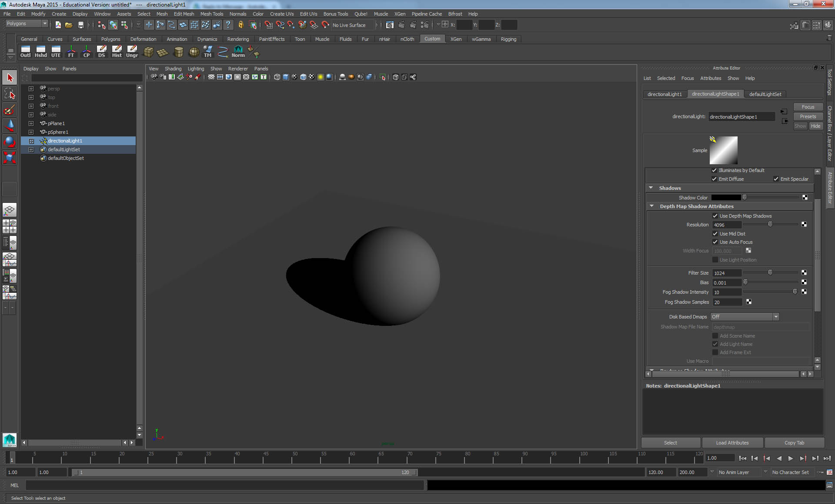Select the Outliner camera persp icon

click(43, 88)
